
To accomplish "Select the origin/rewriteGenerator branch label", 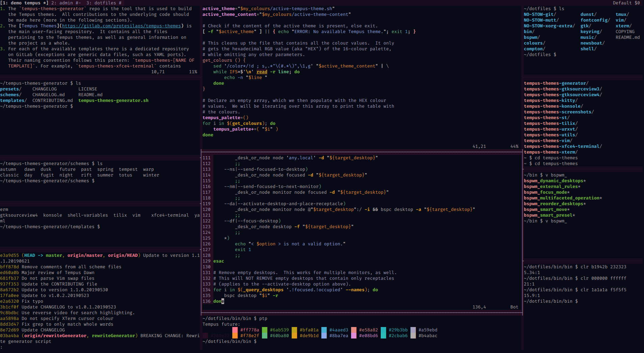I will (x=55, y=336).
